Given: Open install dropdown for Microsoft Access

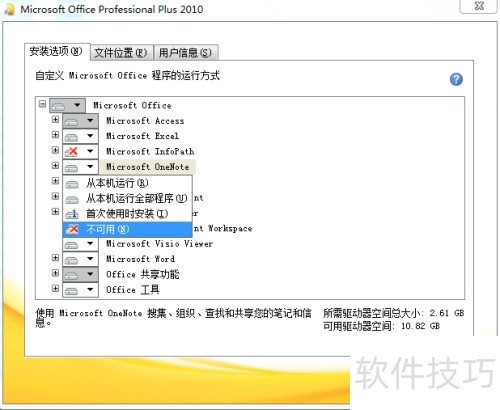Looking at the screenshot, I should (x=80, y=121).
